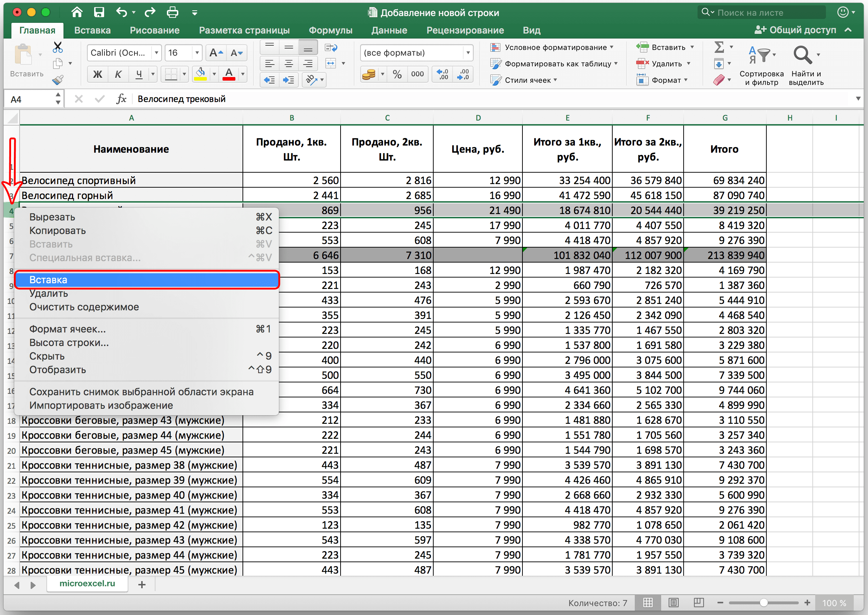Click the Format Painter brush icon

tap(57, 80)
